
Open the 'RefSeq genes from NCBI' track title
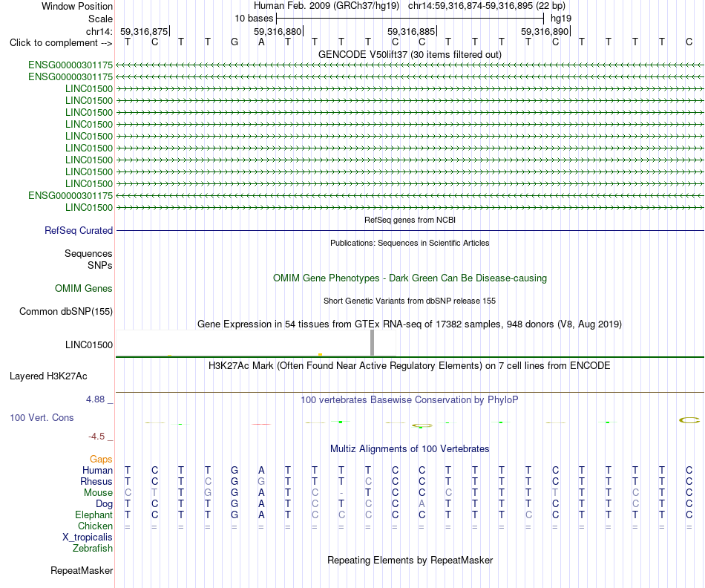coord(410,220)
